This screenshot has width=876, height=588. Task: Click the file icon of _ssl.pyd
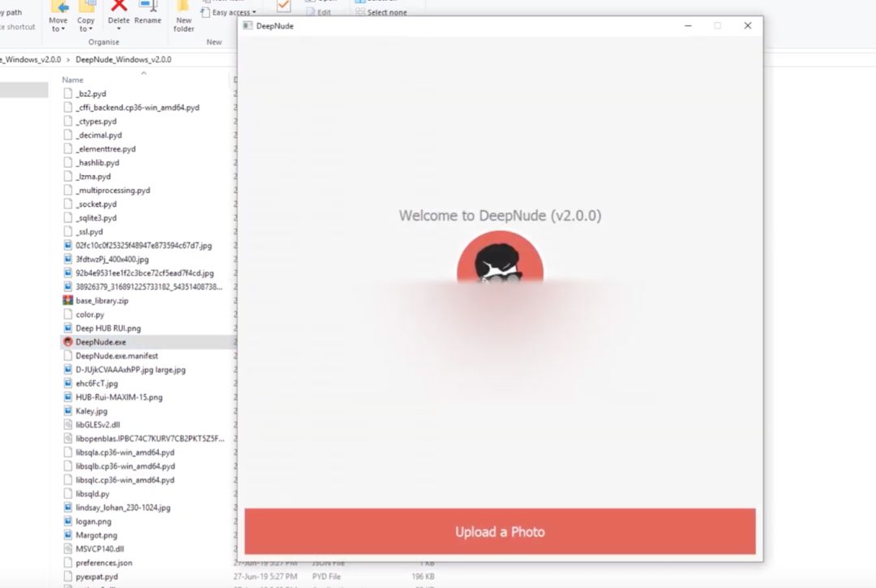click(x=67, y=231)
